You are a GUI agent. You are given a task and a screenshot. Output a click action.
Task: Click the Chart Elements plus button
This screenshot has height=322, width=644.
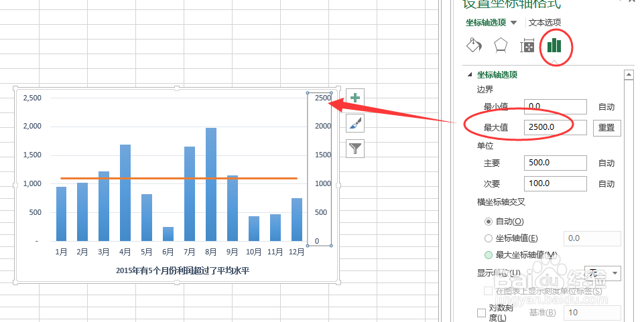pyautogui.click(x=355, y=98)
